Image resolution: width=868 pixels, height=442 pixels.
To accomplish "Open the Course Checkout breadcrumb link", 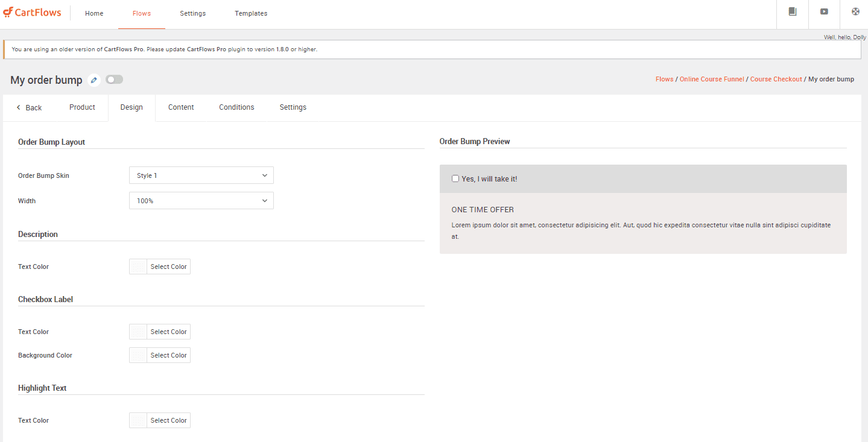I will (x=776, y=80).
